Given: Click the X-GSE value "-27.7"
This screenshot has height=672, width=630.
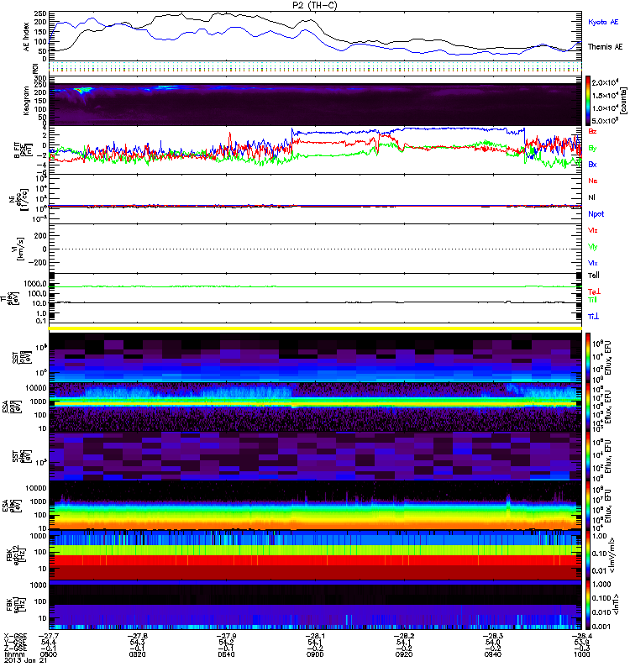Looking at the screenshot, I should (x=49, y=636).
